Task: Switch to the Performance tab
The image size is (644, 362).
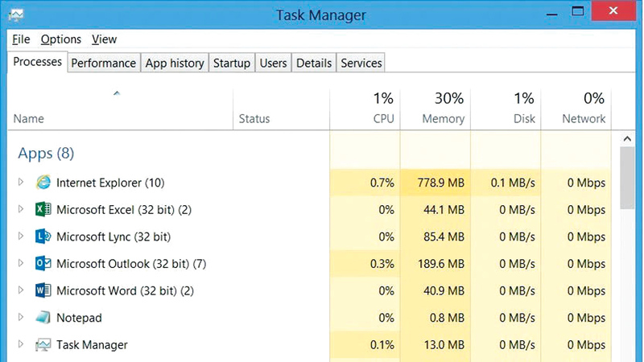Action: pos(103,63)
